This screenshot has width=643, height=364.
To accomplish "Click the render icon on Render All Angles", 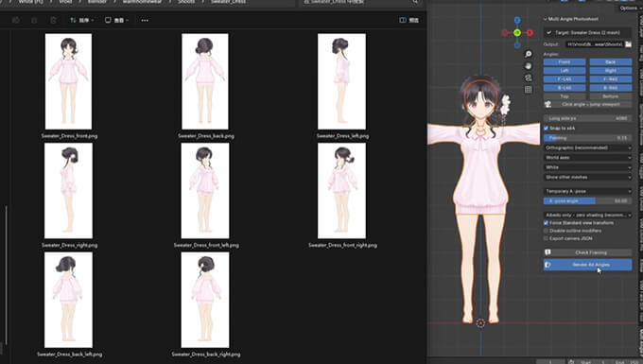I will coord(547,265).
